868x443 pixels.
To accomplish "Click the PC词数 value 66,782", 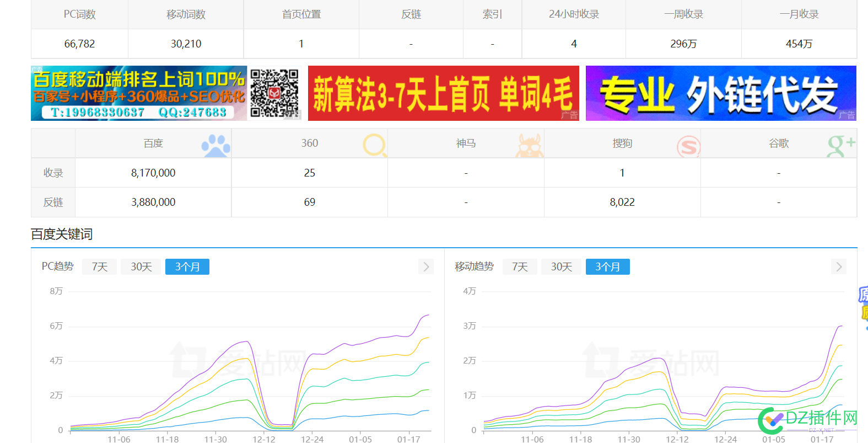I will pyautogui.click(x=79, y=44).
